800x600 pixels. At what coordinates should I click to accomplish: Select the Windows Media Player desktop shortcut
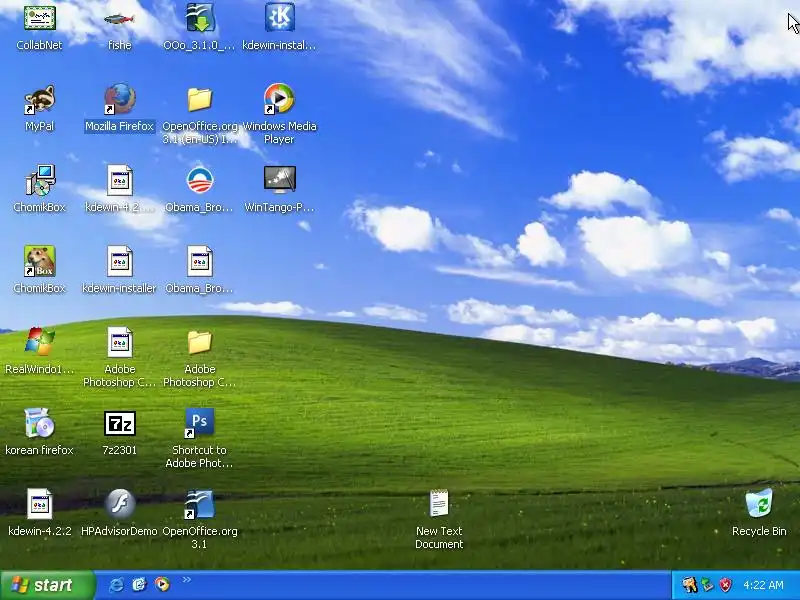pos(279,98)
